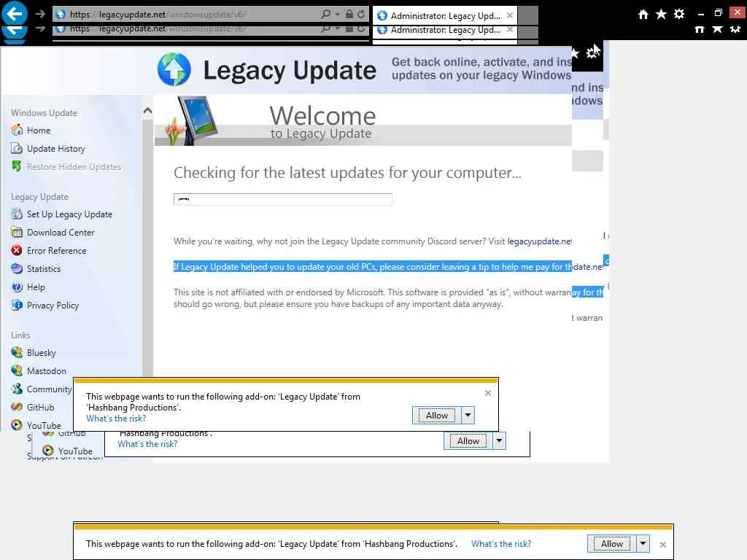Click the Help question mark icon
747x560 pixels.
coord(17,287)
